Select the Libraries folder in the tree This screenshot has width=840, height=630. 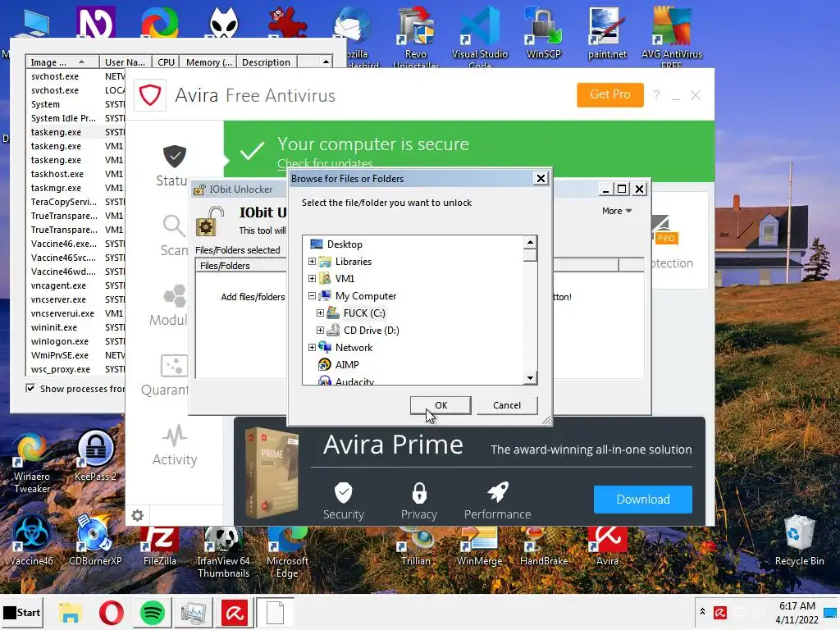click(x=353, y=262)
